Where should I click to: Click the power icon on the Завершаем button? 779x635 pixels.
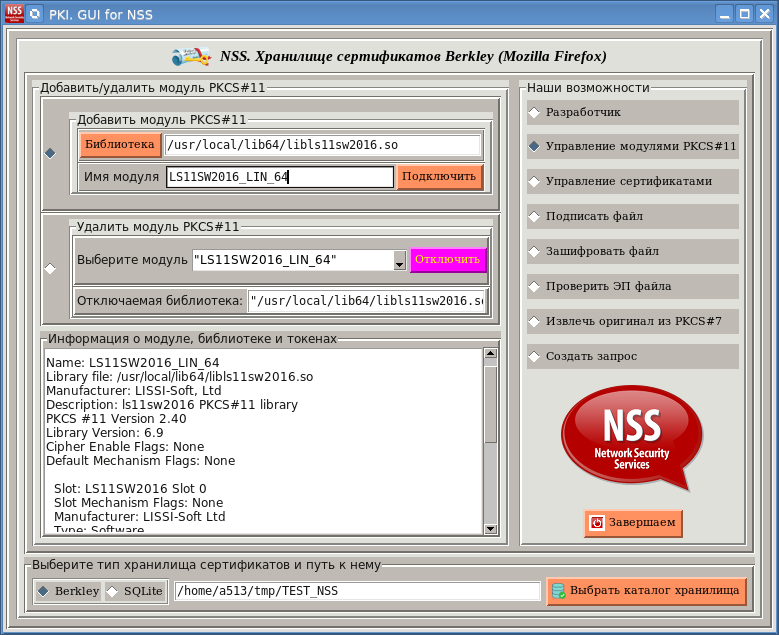point(597,523)
